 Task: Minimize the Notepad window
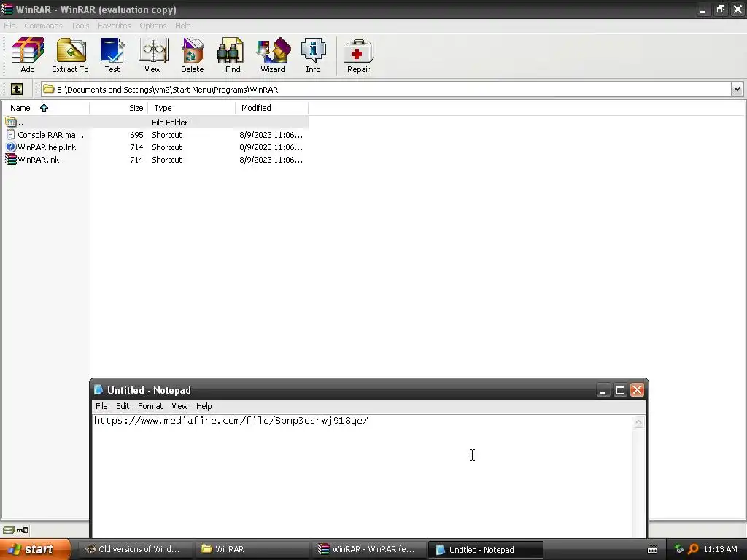coord(603,390)
